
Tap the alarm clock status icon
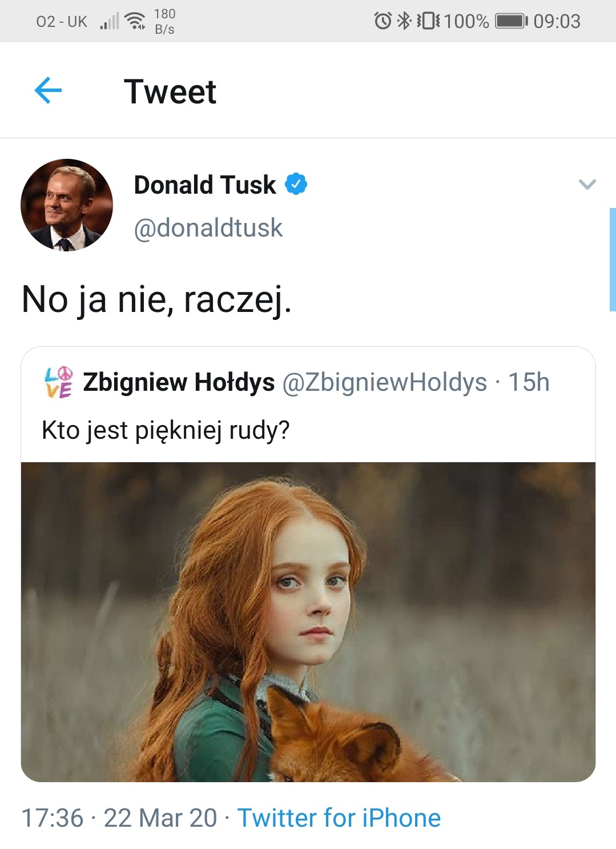[x=383, y=21]
